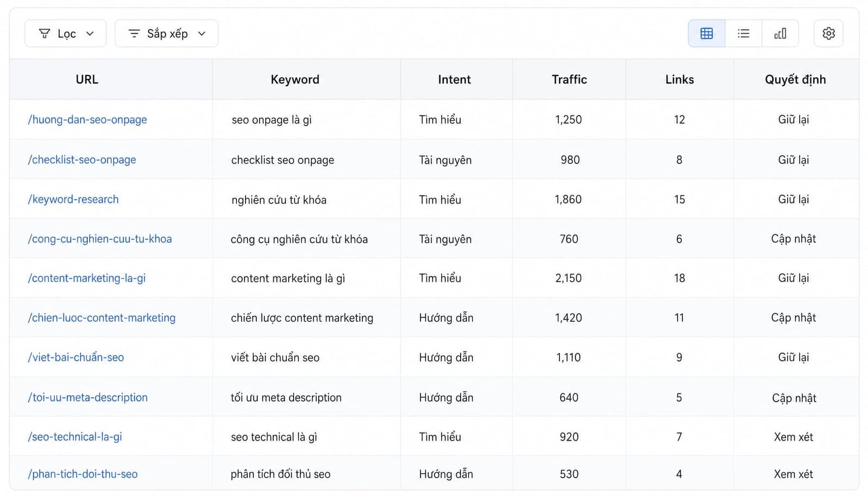Sort by Traffic column header
Screen dimensions: 868x496
pyautogui.click(x=569, y=79)
